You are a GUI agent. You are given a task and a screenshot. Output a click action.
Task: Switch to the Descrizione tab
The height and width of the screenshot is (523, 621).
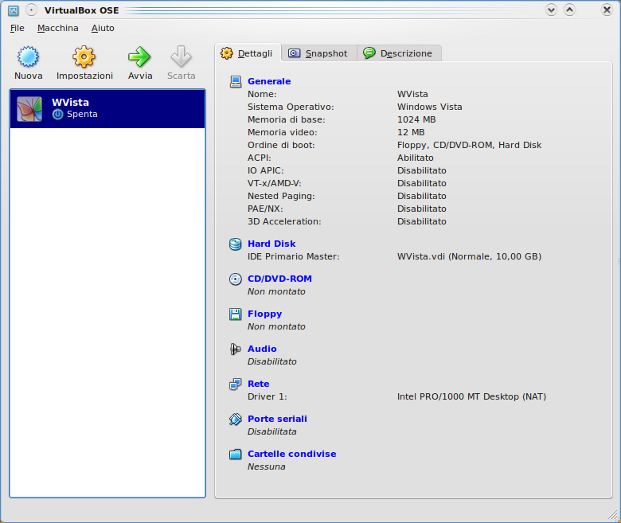[x=399, y=53]
